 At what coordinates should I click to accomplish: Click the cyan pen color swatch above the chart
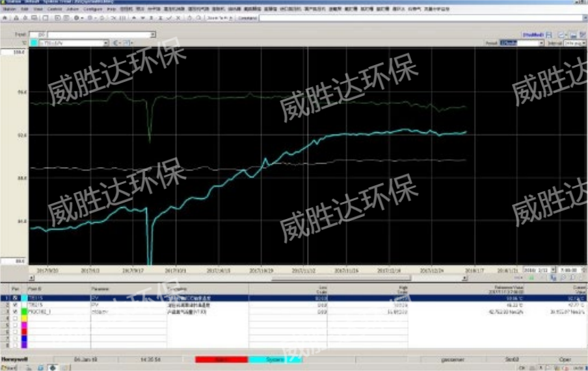click(x=33, y=43)
